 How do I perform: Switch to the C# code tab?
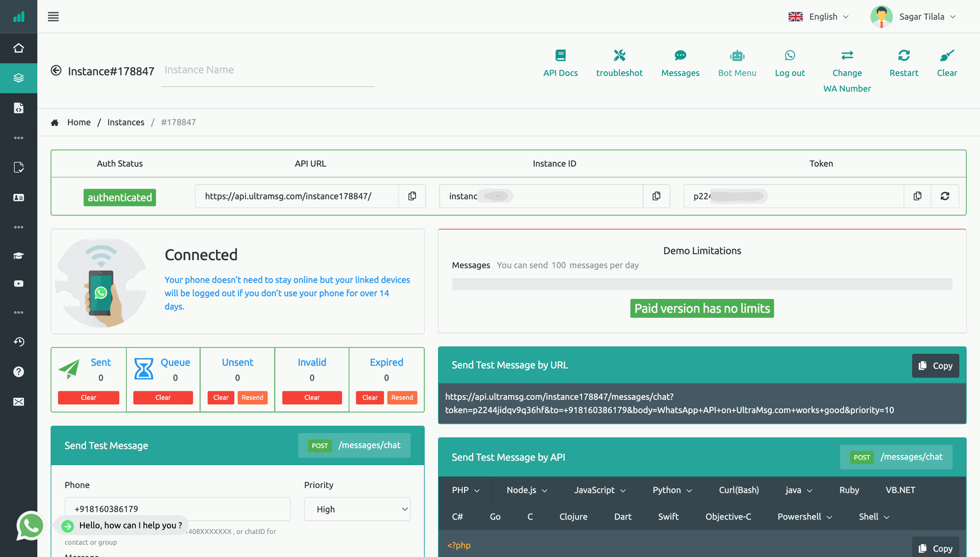[457, 517]
